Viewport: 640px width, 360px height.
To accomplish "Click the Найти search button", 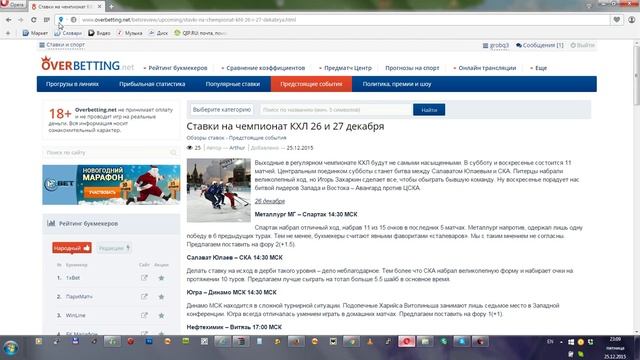I will (x=429, y=110).
